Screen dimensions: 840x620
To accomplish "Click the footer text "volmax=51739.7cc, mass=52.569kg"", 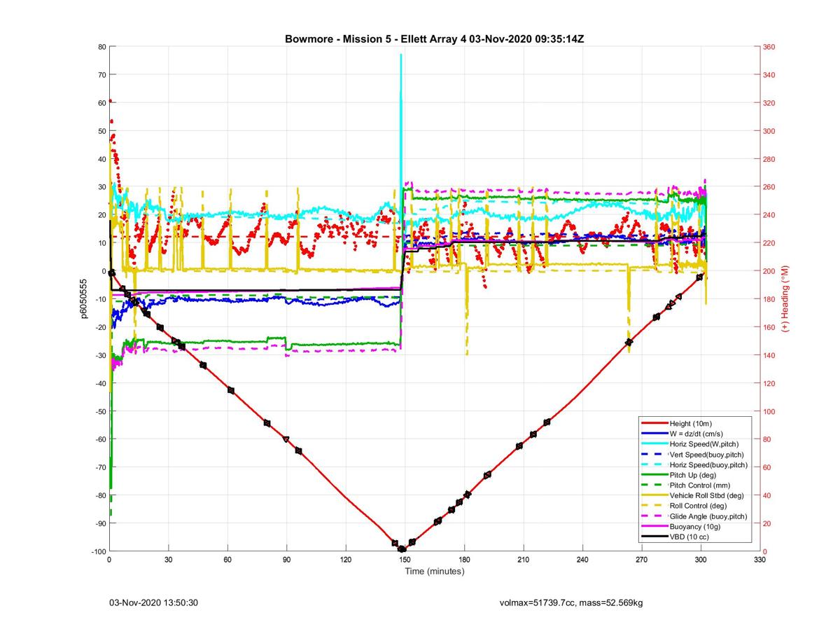I will coord(570,602).
